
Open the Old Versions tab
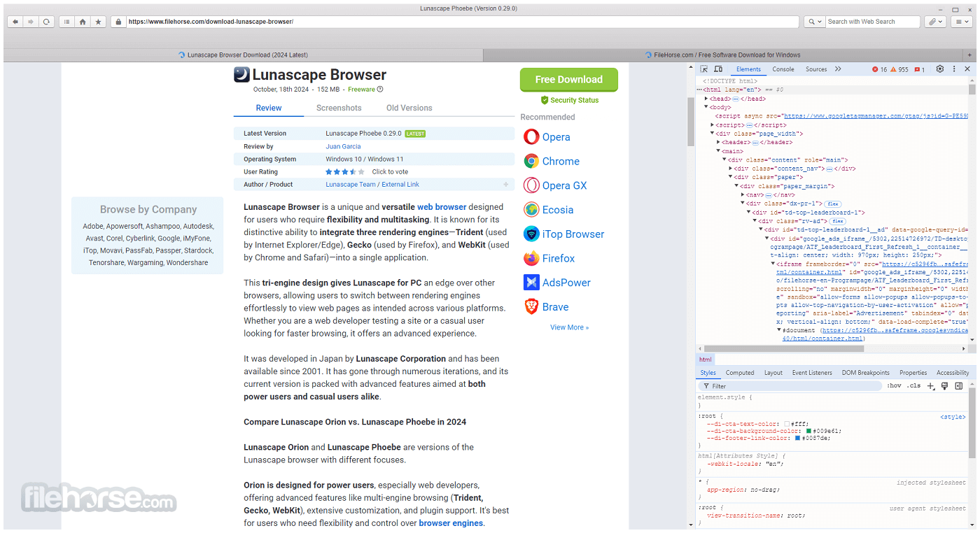coord(409,108)
